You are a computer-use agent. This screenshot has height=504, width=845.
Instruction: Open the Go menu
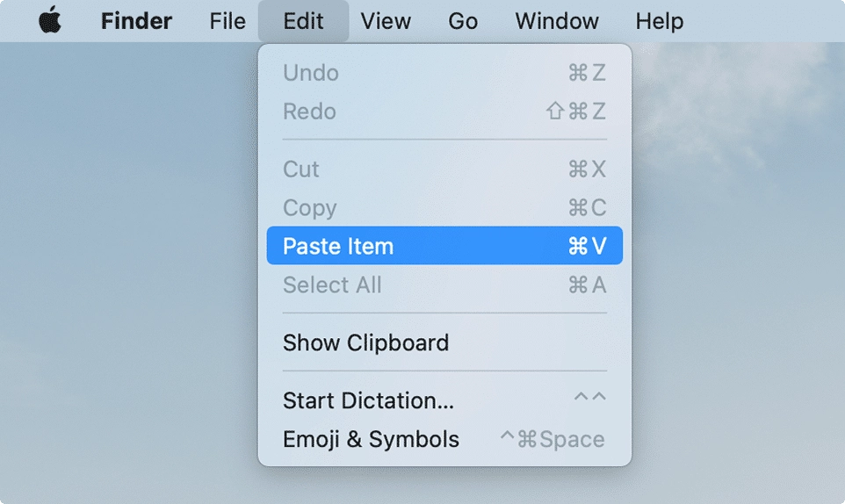463,21
